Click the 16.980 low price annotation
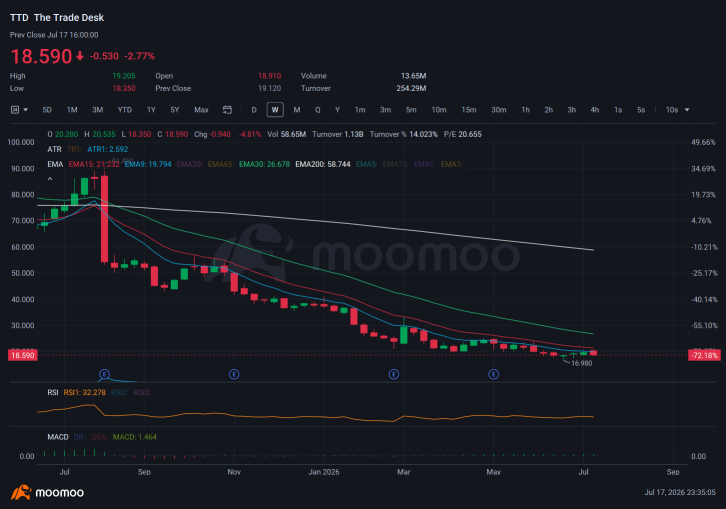The height and width of the screenshot is (509, 726). [582, 363]
